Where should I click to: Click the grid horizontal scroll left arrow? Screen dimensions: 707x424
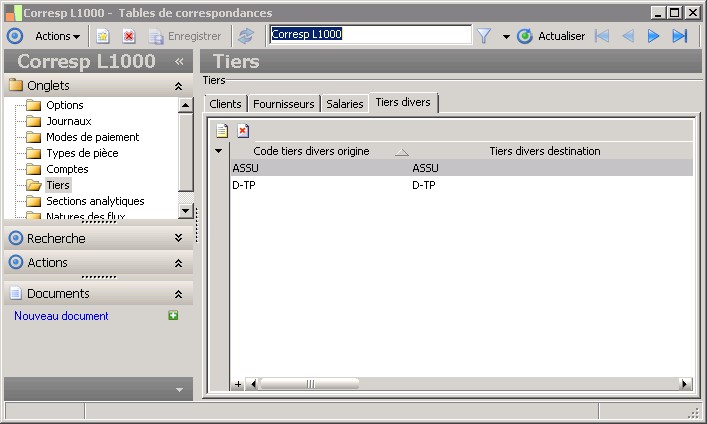[x=253, y=384]
